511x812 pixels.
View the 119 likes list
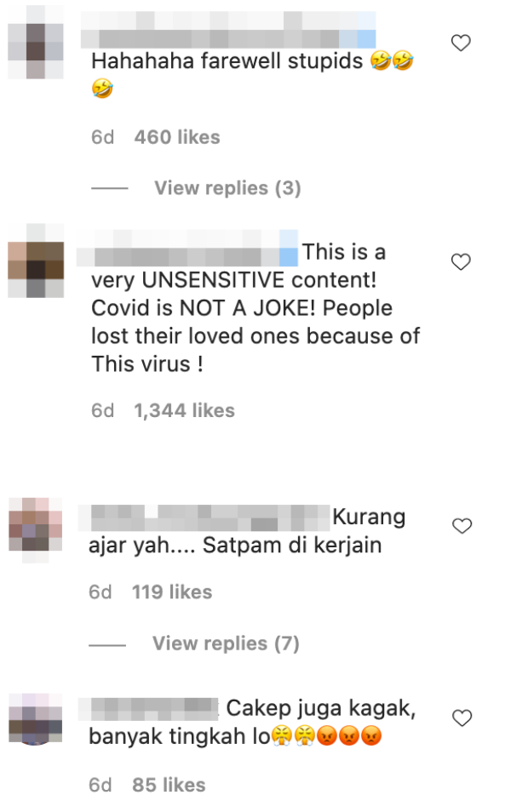click(x=172, y=592)
